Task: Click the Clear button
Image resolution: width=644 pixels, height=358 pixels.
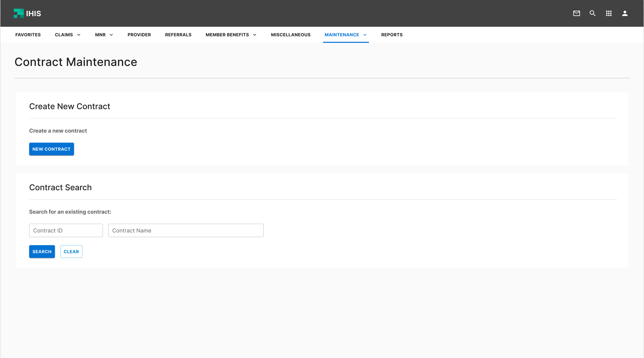Action: coord(71,251)
